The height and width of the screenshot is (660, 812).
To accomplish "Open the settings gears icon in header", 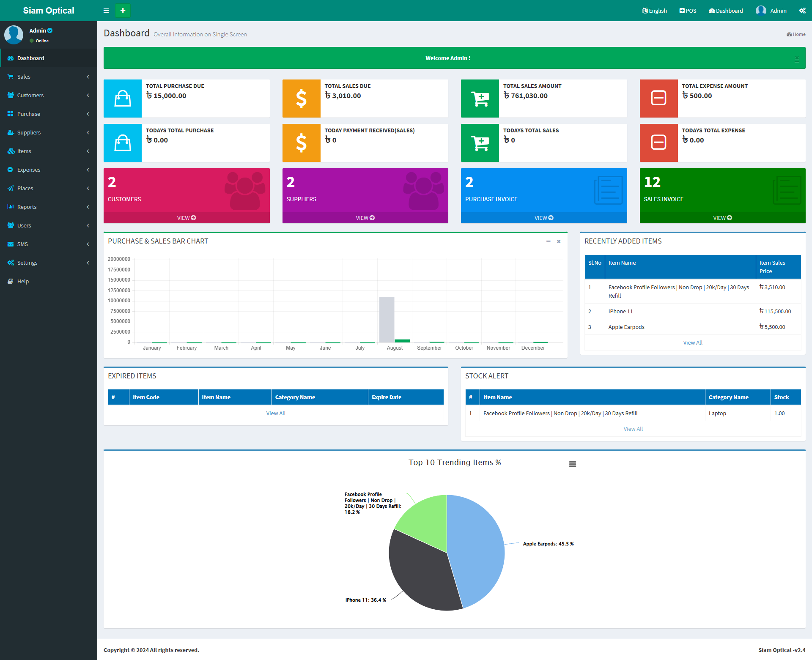I will click(x=802, y=11).
